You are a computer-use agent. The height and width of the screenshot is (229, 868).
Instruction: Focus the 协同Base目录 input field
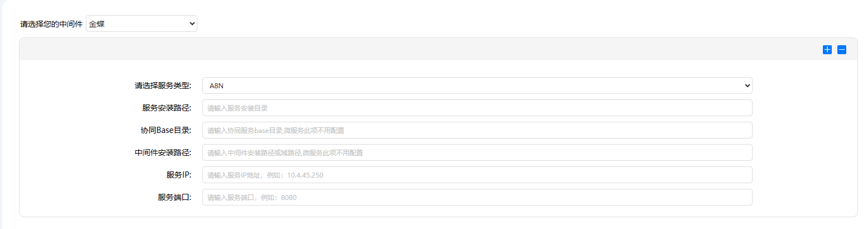(477, 130)
